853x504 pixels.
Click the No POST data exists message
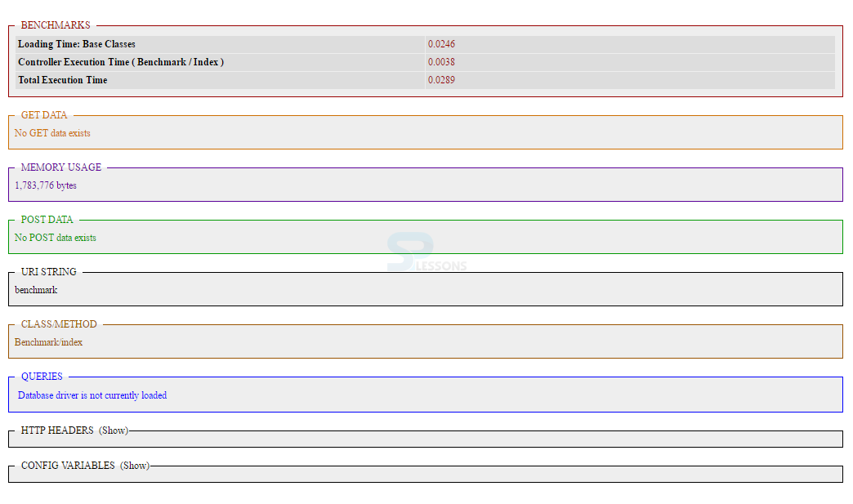pos(55,238)
